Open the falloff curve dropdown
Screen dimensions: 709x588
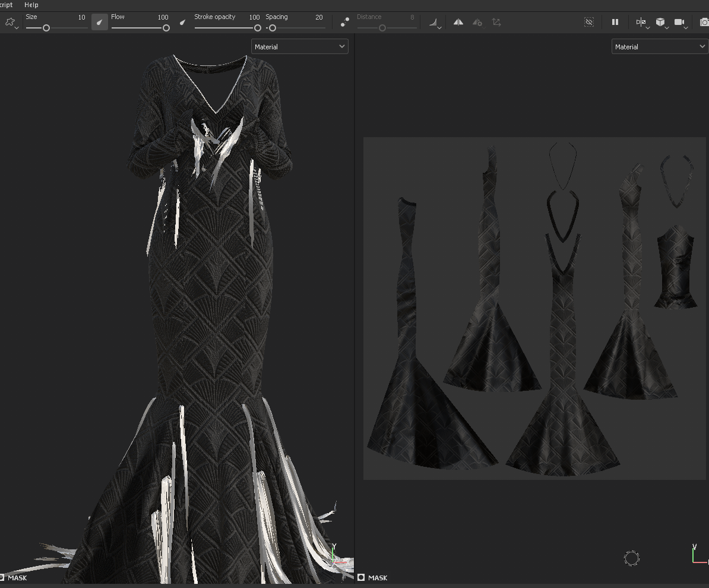(x=435, y=23)
